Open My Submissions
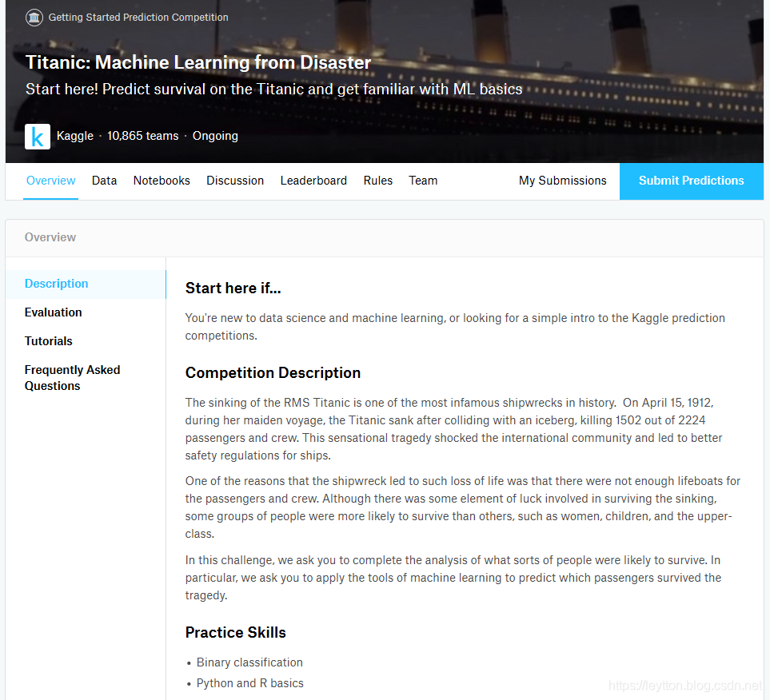This screenshot has width=770, height=700. click(x=563, y=181)
